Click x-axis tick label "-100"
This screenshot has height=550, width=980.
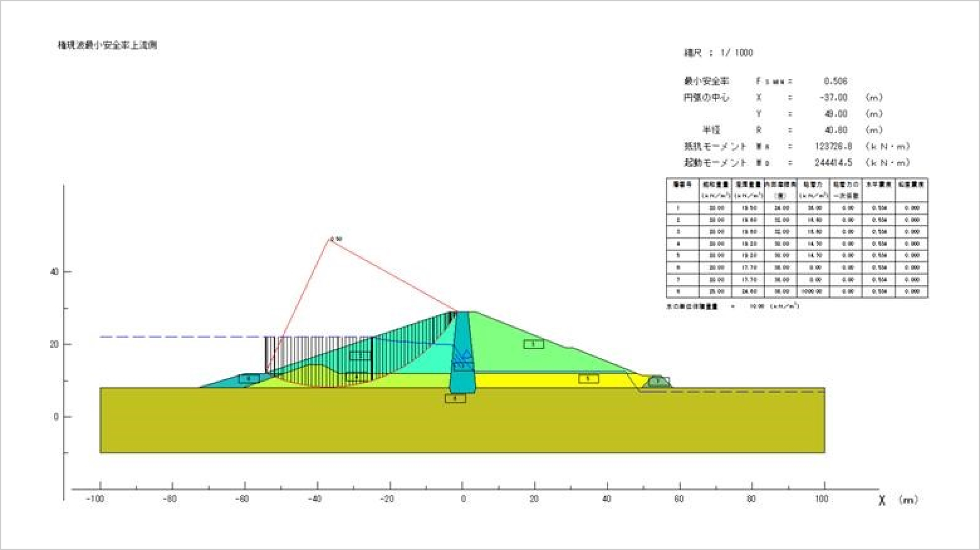tap(95, 499)
